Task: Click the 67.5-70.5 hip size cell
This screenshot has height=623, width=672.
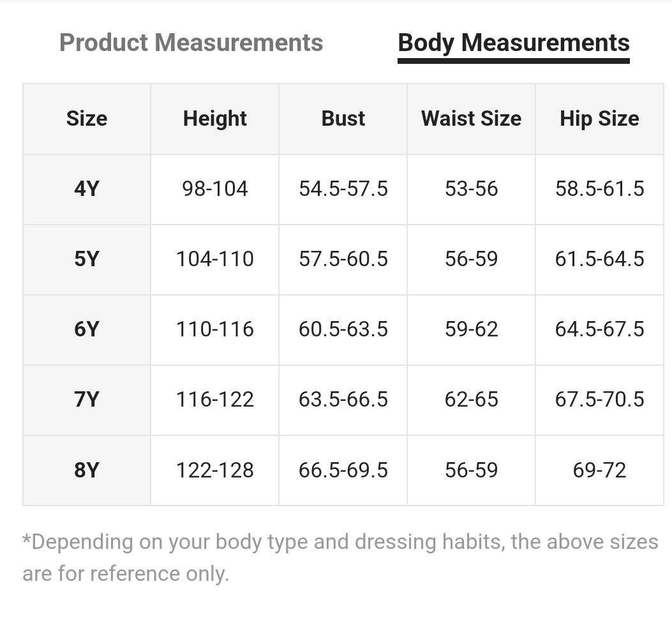Action: click(599, 400)
